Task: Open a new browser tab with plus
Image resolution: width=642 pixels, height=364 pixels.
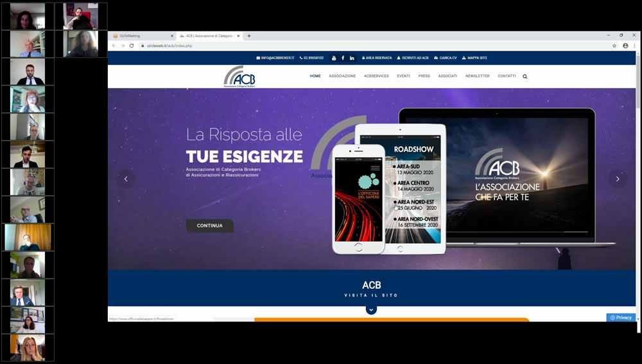Action: tap(248, 36)
